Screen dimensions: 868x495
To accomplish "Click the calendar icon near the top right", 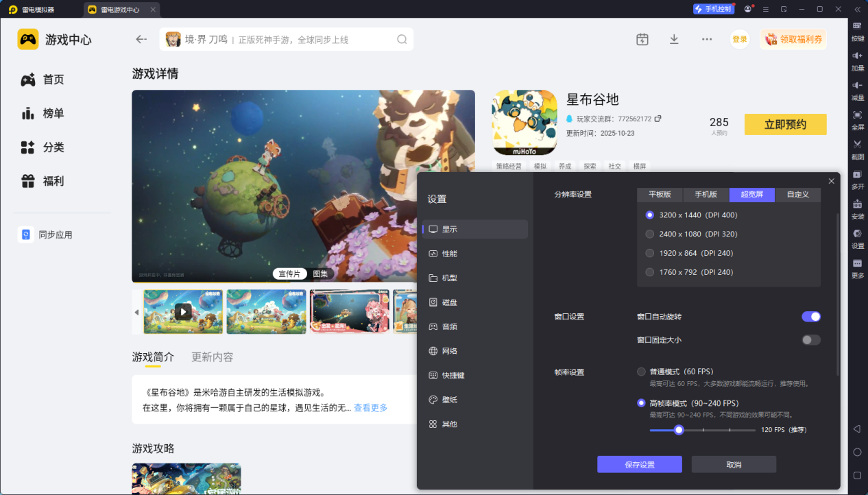I will pyautogui.click(x=642, y=39).
